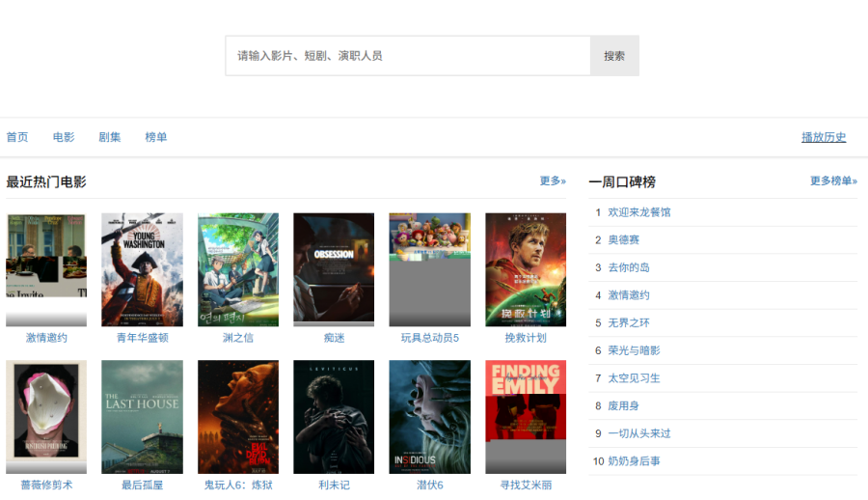Open rank 1 欢迎来龙餐馆
868x500 pixels.
(x=638, y=212)
